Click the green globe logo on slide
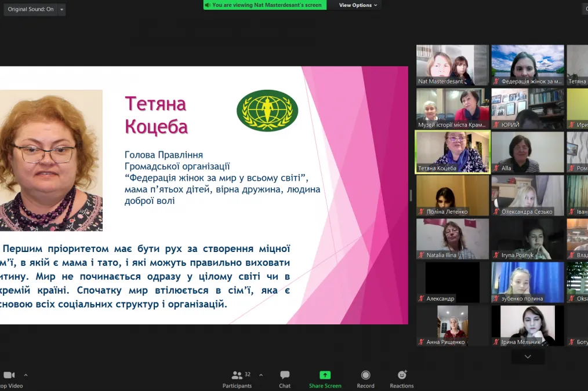 coord(267,111)
